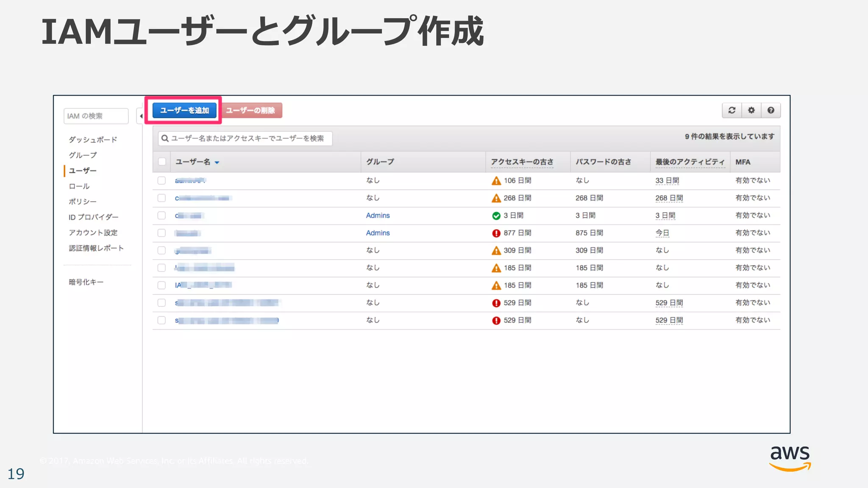This screenshot has height=488, width=868.
Task: Click the ユーザーの削除 button
Action: [x=251, y=111]
